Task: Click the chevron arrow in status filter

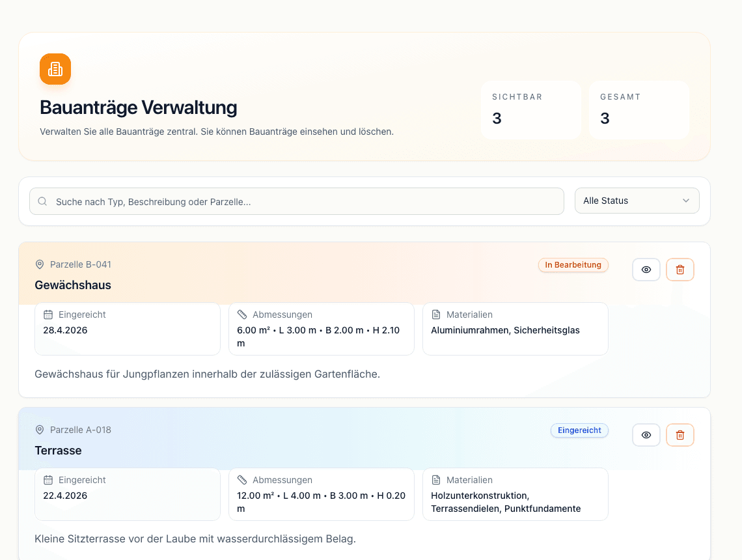Action: [x=686, y=201]
